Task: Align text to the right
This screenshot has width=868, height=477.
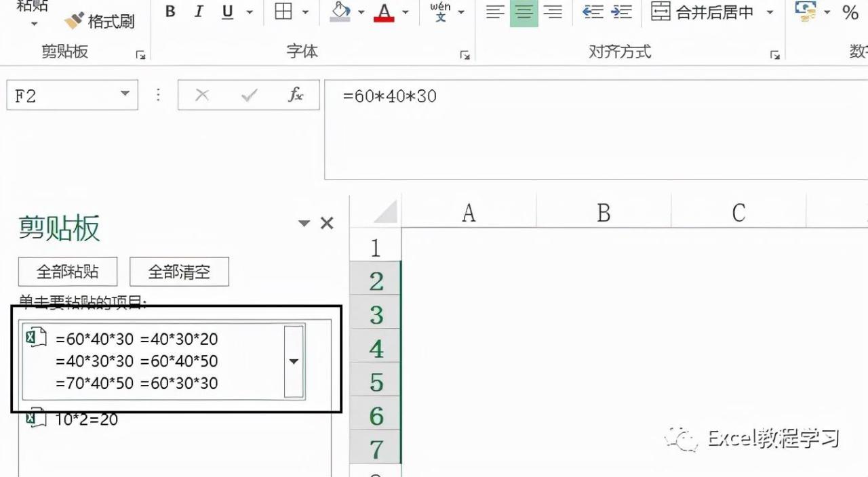Action: tap(553, 12)
